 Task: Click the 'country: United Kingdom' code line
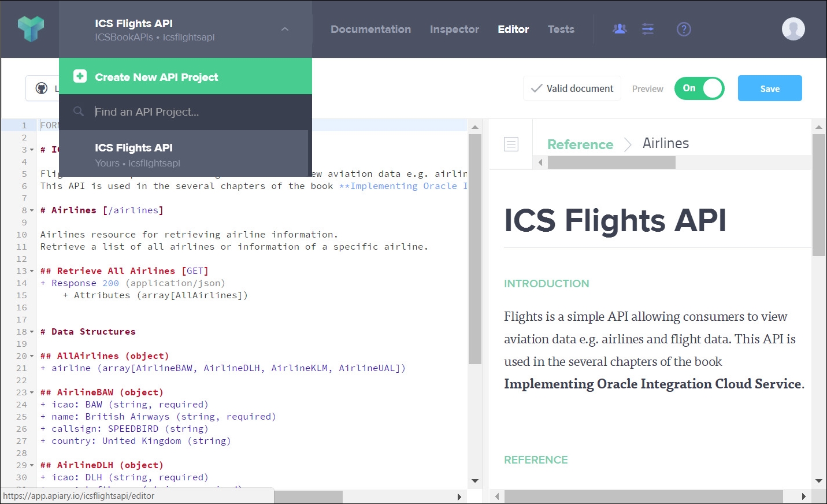(x=136, y=441)
